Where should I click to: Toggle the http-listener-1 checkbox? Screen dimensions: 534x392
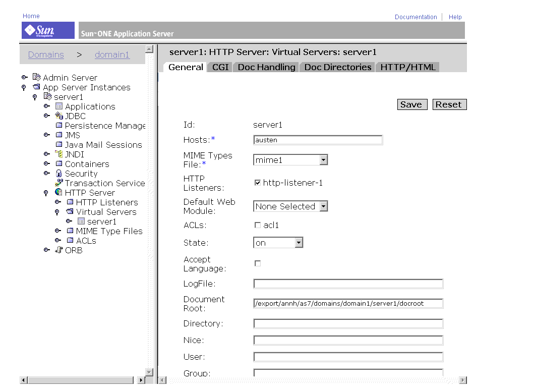(258, 183)
